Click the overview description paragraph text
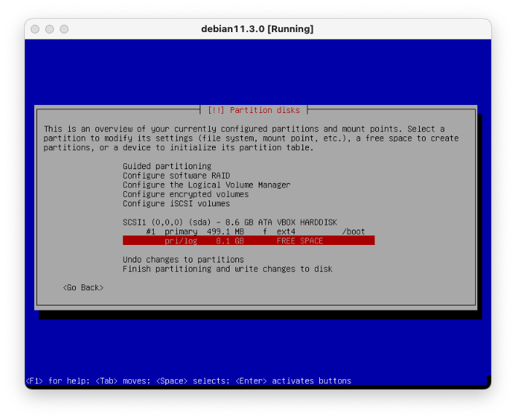The height and width of the screenshot is (420, 516). click(x=251, y=138)
